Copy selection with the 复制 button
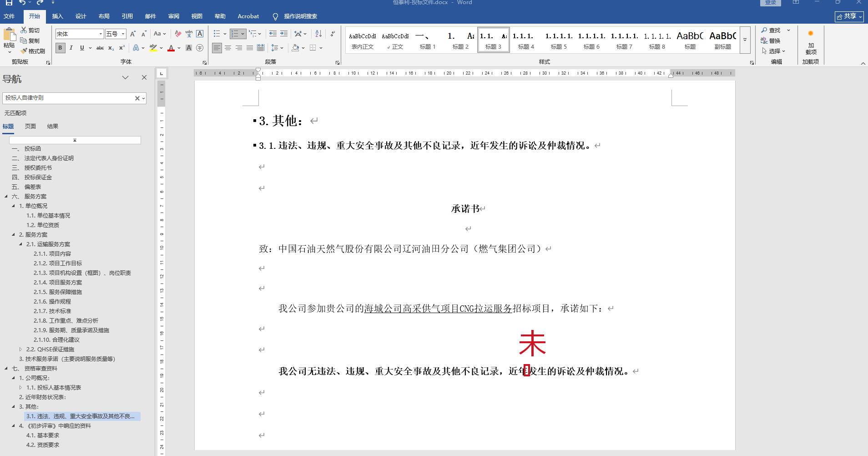The height and width of the screenshot is (456, 868). (x=30, y=41)
